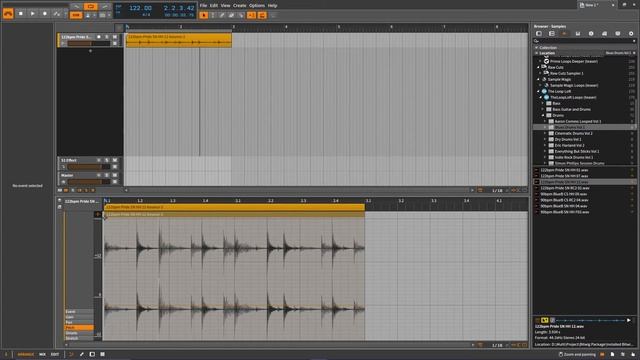The height and width of the screenshot is (360, 640).
Task: Collapse The Loop Loft tree node
Action: [539, 91]
